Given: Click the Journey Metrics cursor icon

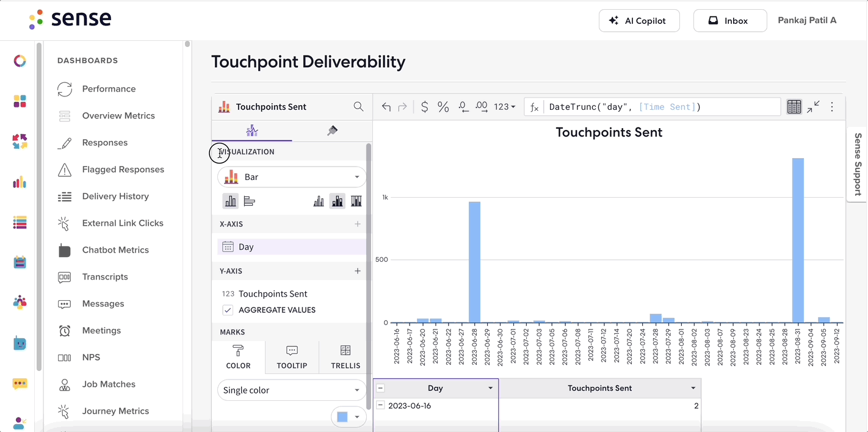Looking at the screenshot, I should tap(64, 411).
